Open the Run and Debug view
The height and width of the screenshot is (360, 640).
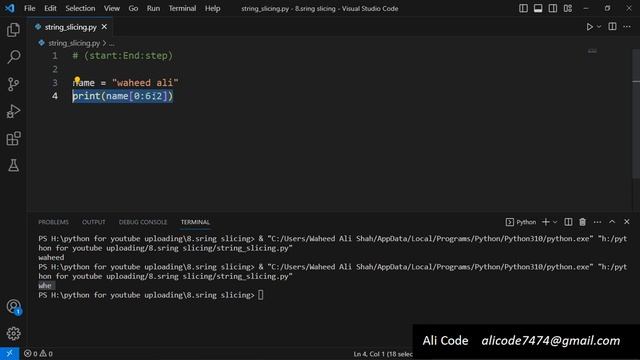coord(13,111)
